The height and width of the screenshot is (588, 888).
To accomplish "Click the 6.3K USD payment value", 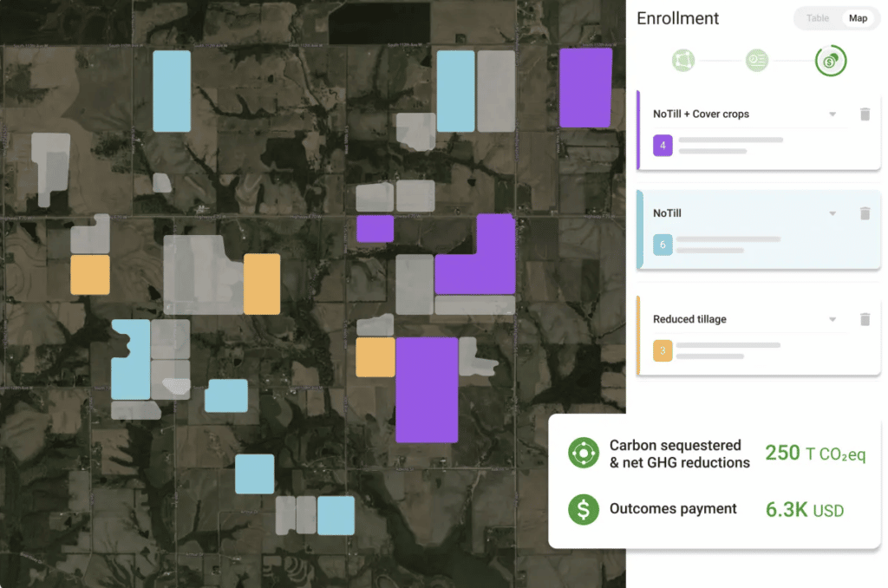I will coord(805,510).
